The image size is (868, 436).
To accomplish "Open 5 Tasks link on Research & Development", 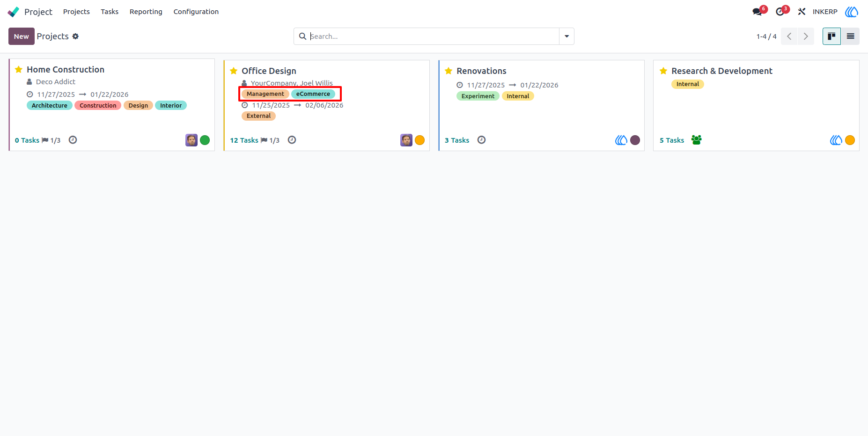I will (672, 140).
